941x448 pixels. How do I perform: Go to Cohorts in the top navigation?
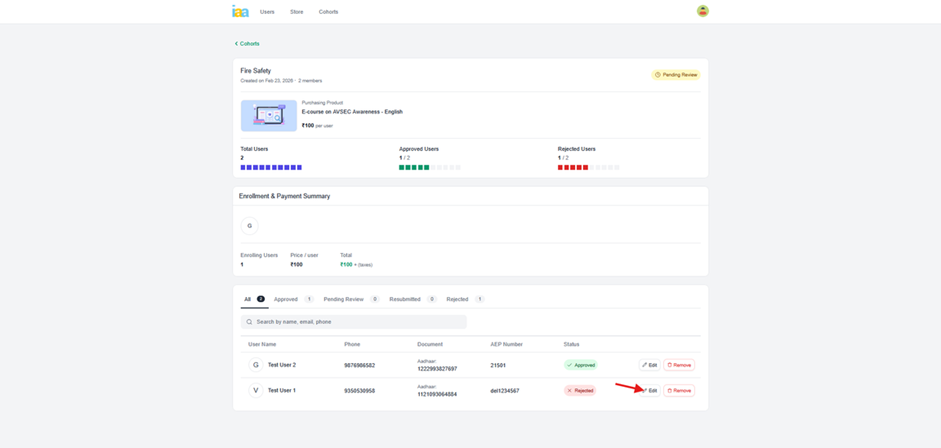tap(328, 12)
